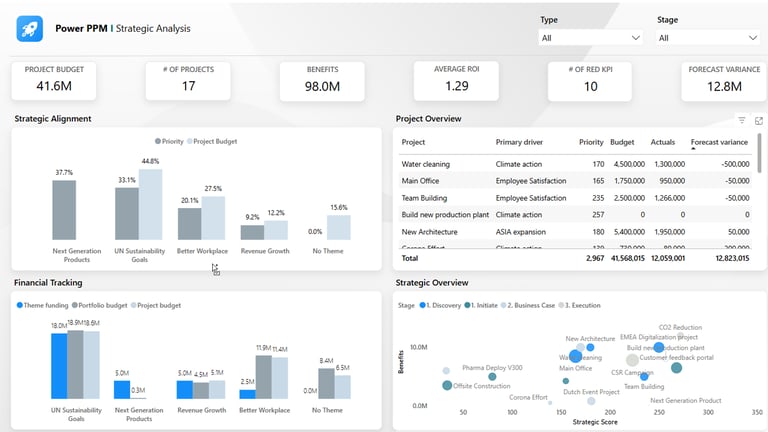Viewport: 768px width, 432px height.
Task: Click the ASIA expansion primary driver cell
Action: tap(521, 232)
